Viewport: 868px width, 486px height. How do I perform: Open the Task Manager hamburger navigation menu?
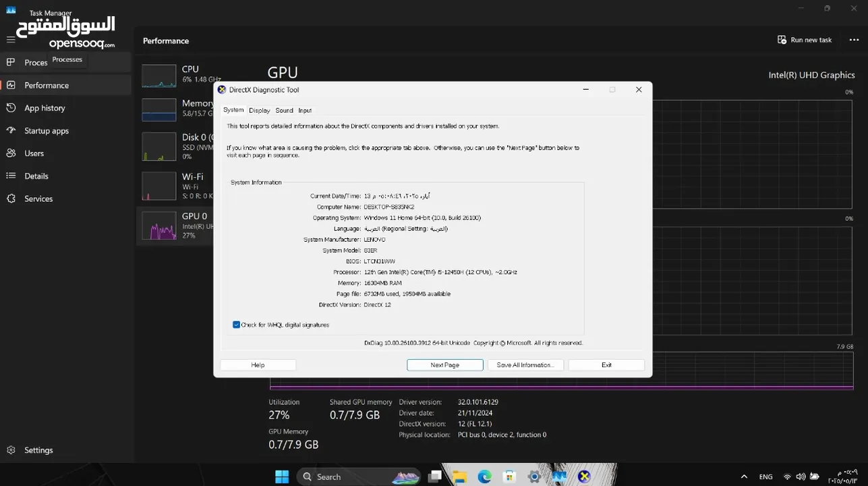(10, 40)
